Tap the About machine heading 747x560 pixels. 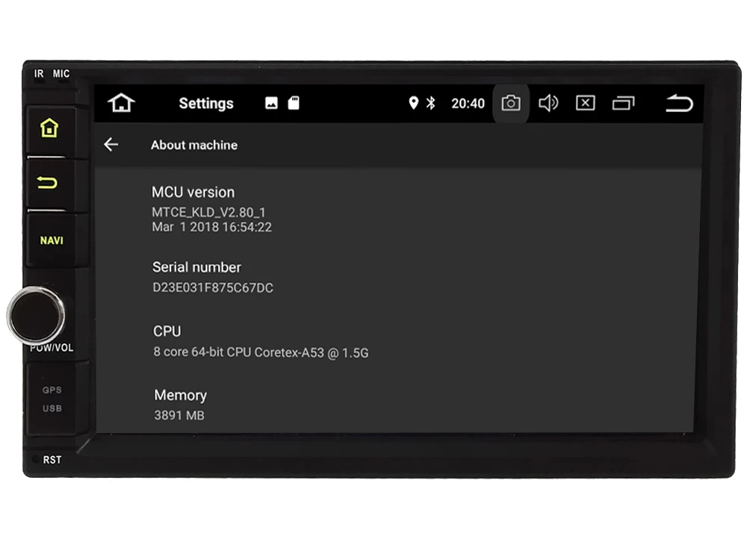click(x=194, y=145)
